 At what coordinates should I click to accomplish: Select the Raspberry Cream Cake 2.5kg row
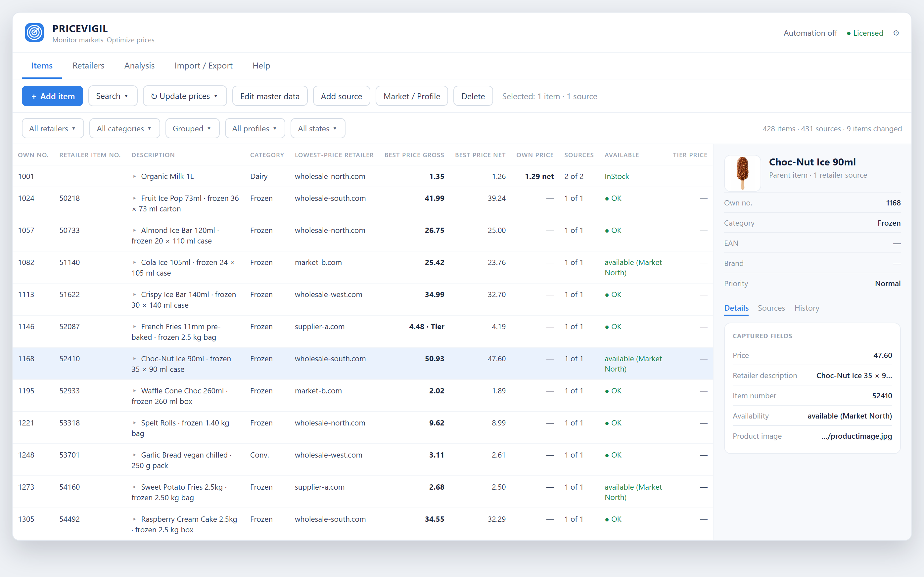[x=363, y=524]
